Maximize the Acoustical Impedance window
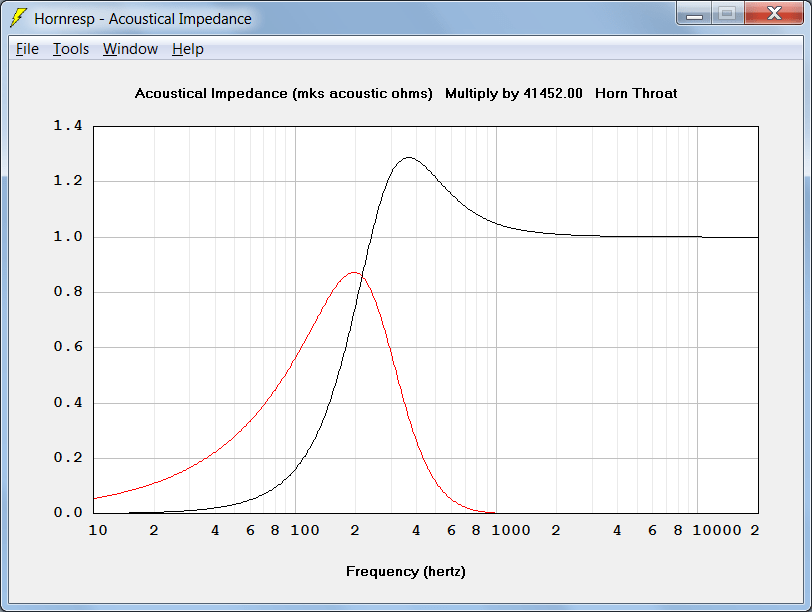This screenshot has height=612, width=812. pos(727,13)
